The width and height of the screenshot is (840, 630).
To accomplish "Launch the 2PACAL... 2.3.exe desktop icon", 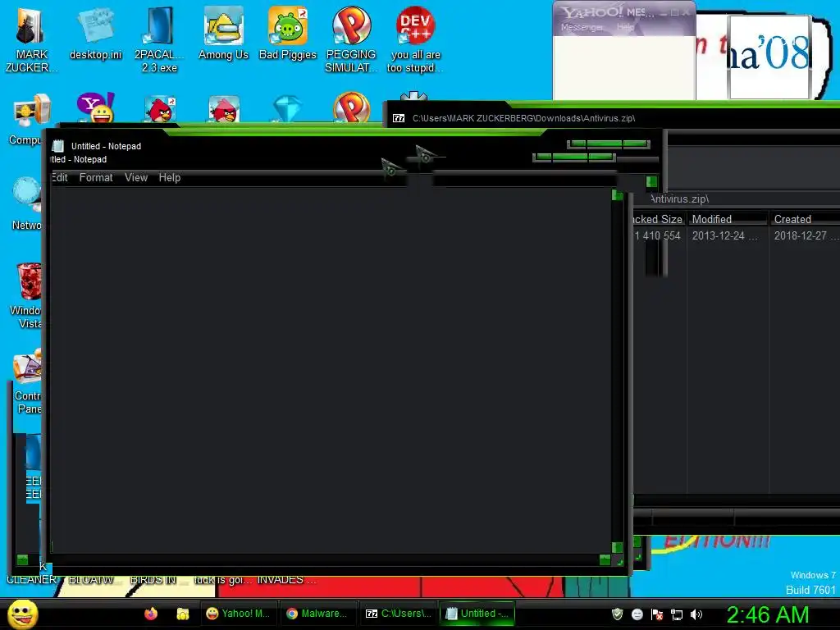I will [x=159, y=39].
